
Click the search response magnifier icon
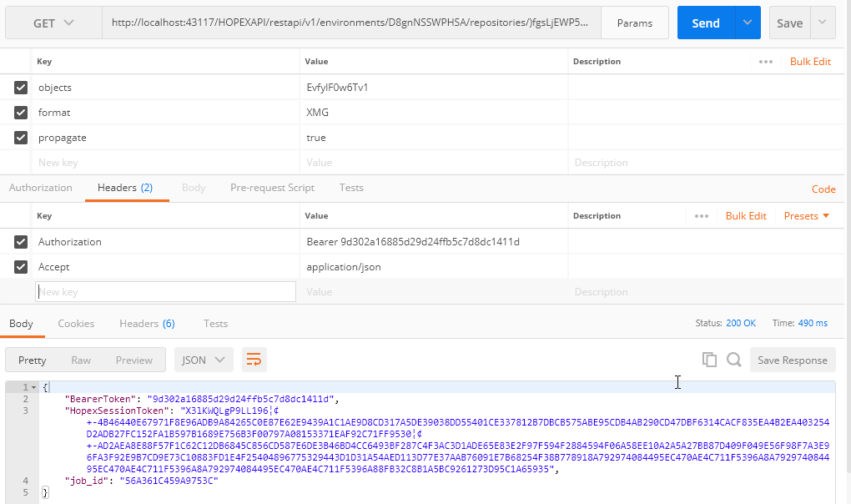click(733, 360)
